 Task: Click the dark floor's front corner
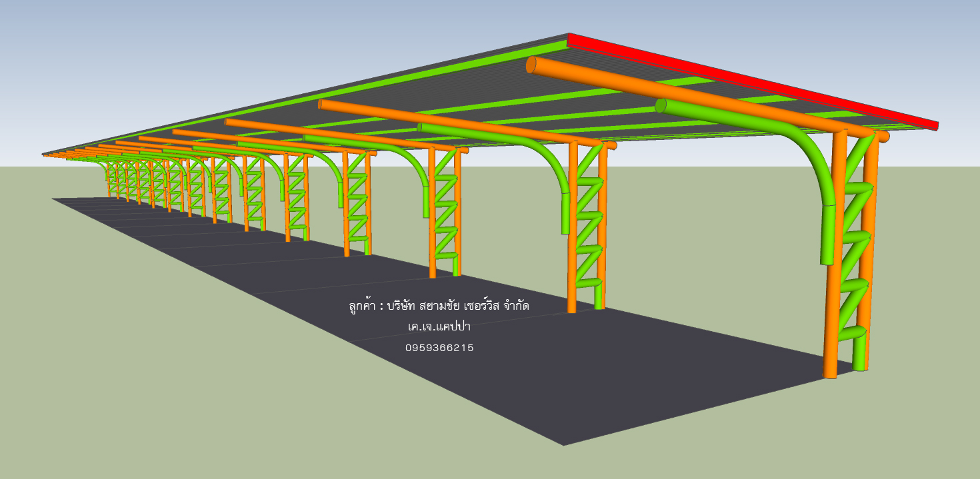click(563, 442)
